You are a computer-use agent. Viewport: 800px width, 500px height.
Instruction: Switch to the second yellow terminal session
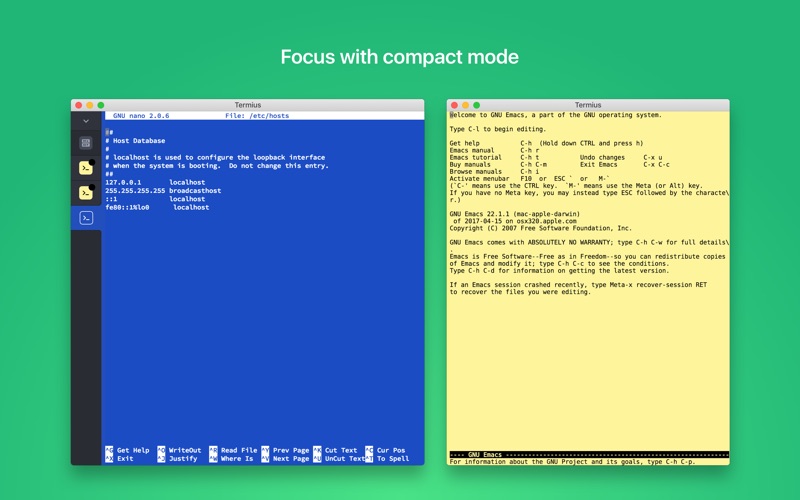tap(86, 193)
